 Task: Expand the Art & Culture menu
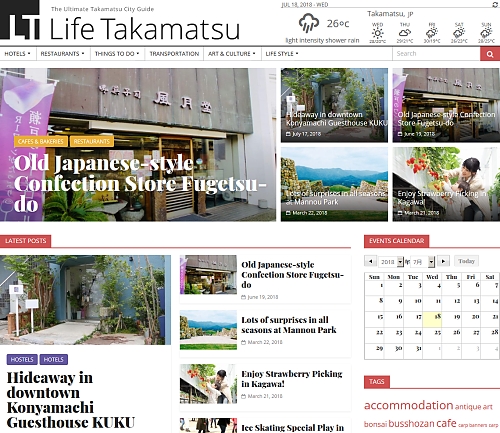[x=232, y=54]
